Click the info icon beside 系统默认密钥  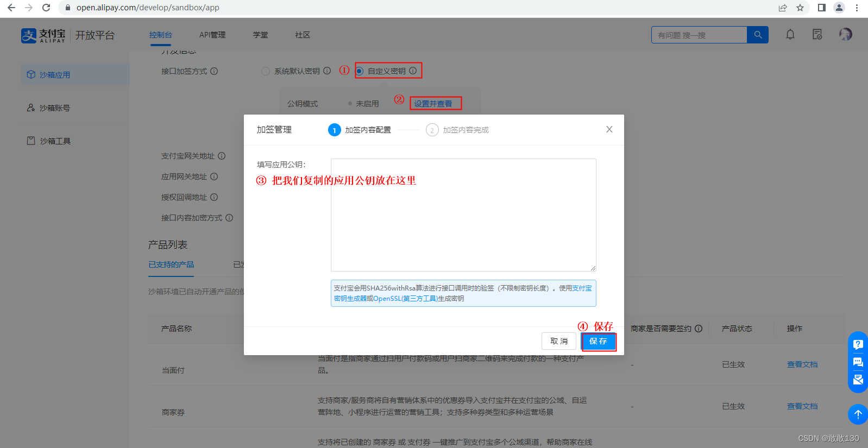[327, 71]
